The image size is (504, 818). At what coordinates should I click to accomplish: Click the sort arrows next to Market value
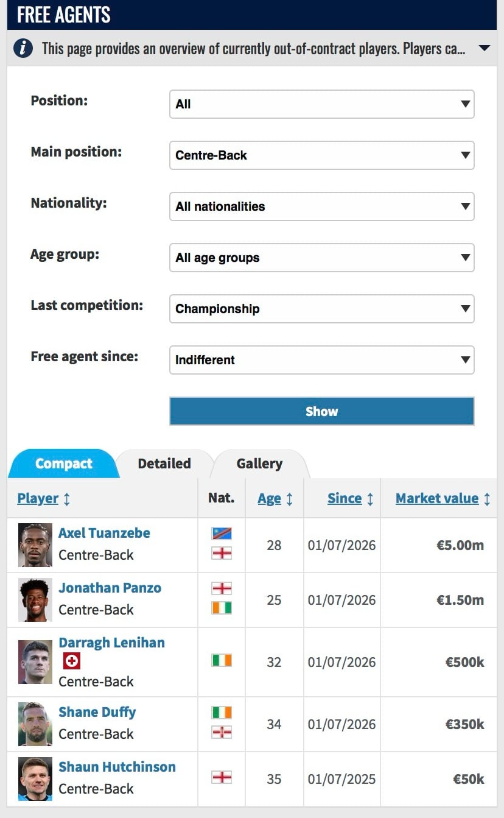click(x=487, y=499)
